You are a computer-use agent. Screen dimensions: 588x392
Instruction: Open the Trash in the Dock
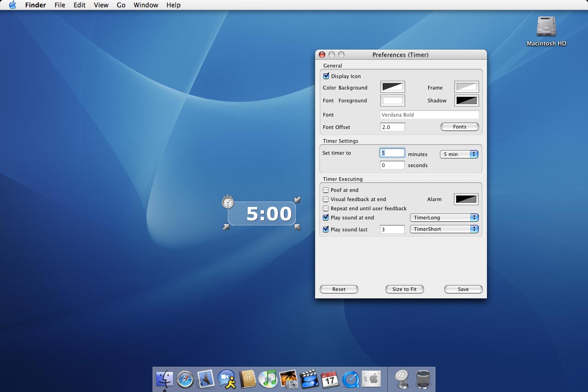coord(423,379)
